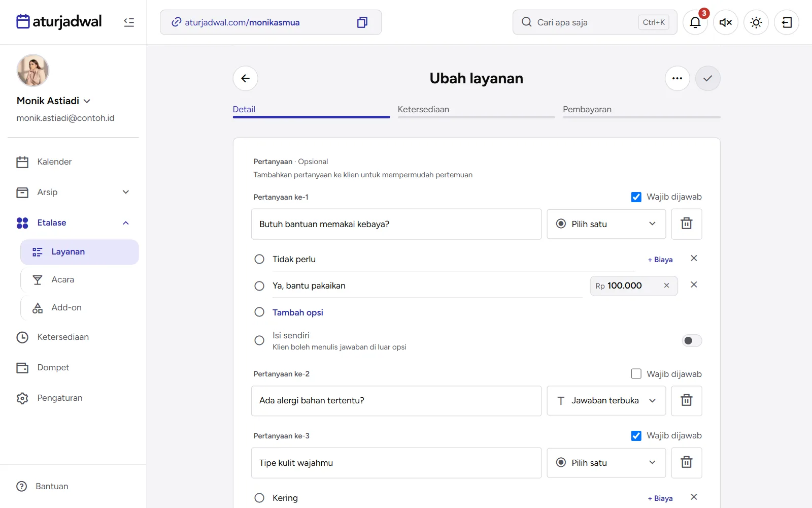Remove the 'Ya, bantu pakaian' option

tap(694, 285)
